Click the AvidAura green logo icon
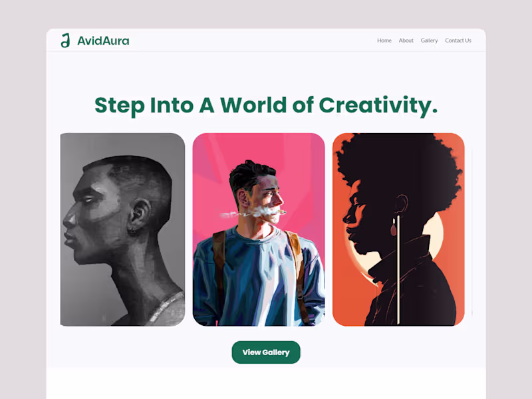Image resolution: width=532 pixels, height=399 pixels. [65, 41]
